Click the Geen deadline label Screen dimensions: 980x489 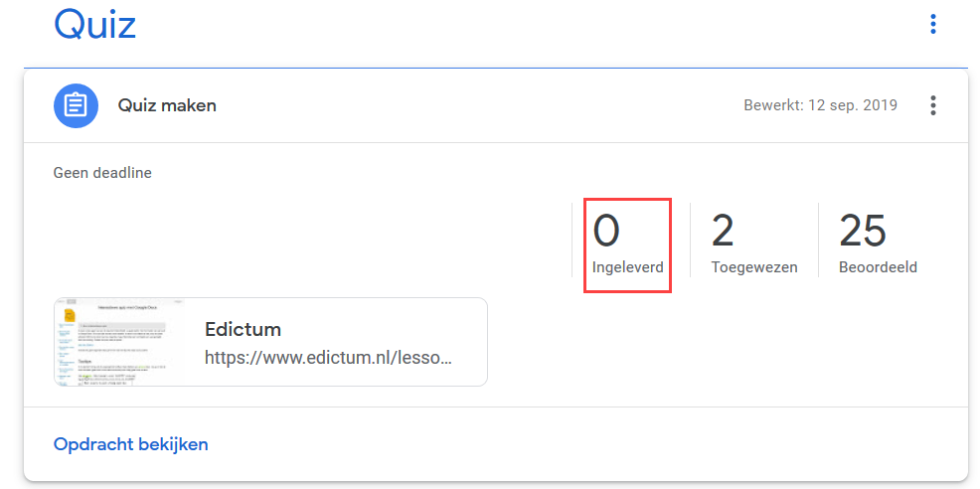click(102, 173)
